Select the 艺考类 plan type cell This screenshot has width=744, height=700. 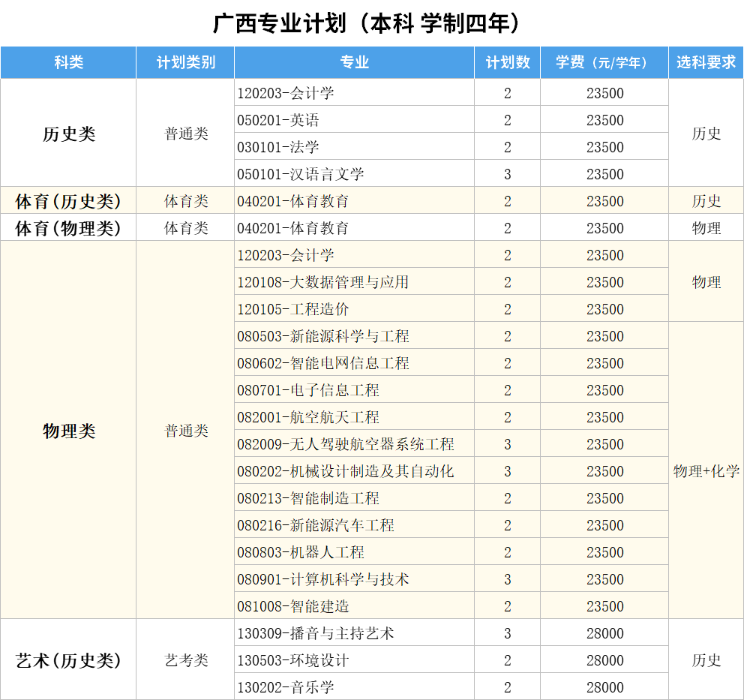tap(186, 660)
